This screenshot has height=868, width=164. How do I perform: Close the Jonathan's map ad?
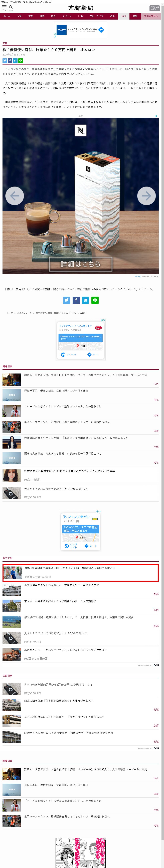click(104, 320)
